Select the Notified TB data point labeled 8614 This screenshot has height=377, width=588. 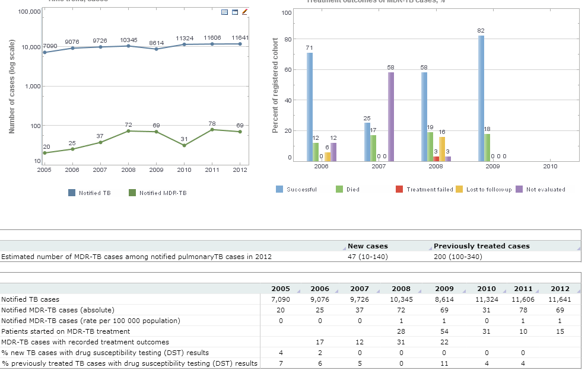157,49
